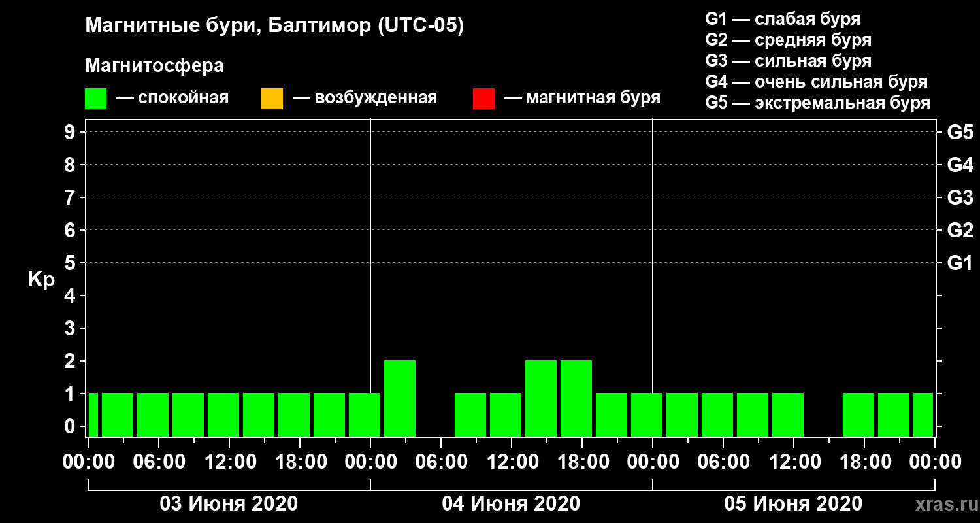
Task: Click the 'G3 — сильная буря' legend line
Action: (788, 61)
